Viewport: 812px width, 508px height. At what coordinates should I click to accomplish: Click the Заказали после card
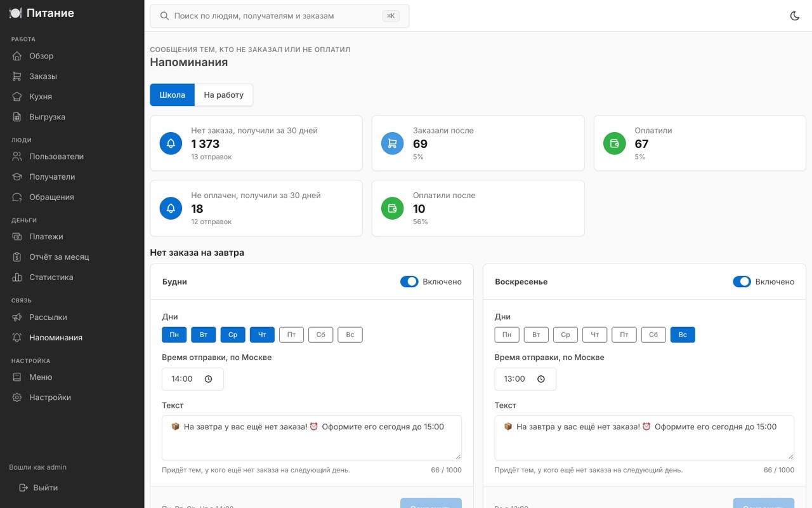(478, 143)
